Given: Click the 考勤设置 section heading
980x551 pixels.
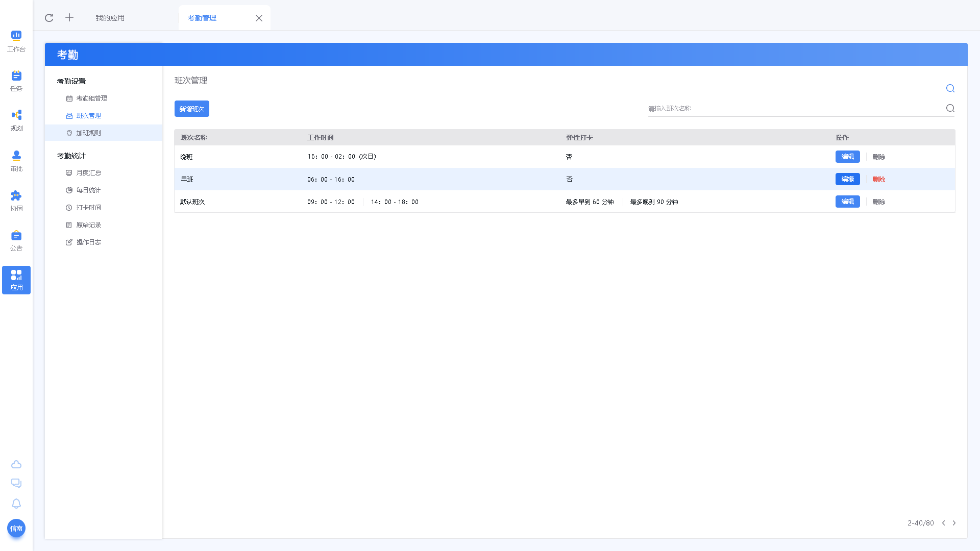Looking at the screenshot, I should (71, 81).
